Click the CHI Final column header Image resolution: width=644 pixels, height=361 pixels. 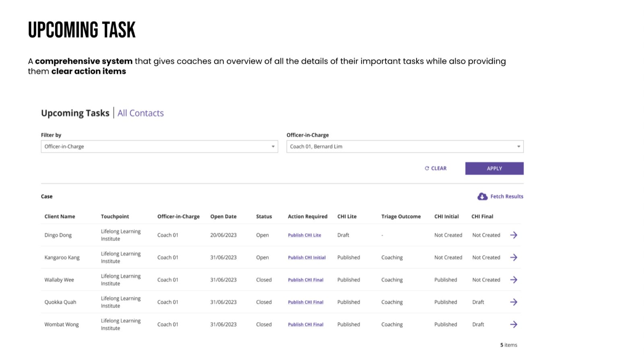tap(482, 216)
